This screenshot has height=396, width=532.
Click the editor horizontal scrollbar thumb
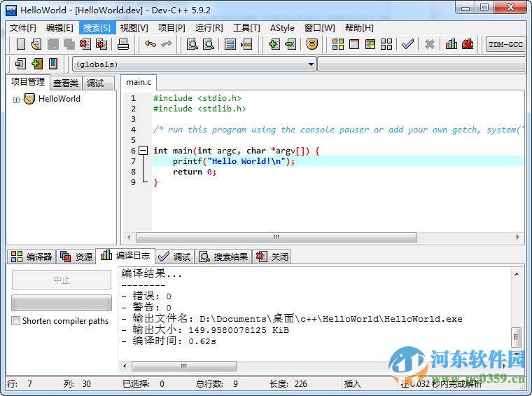[276, 237]
